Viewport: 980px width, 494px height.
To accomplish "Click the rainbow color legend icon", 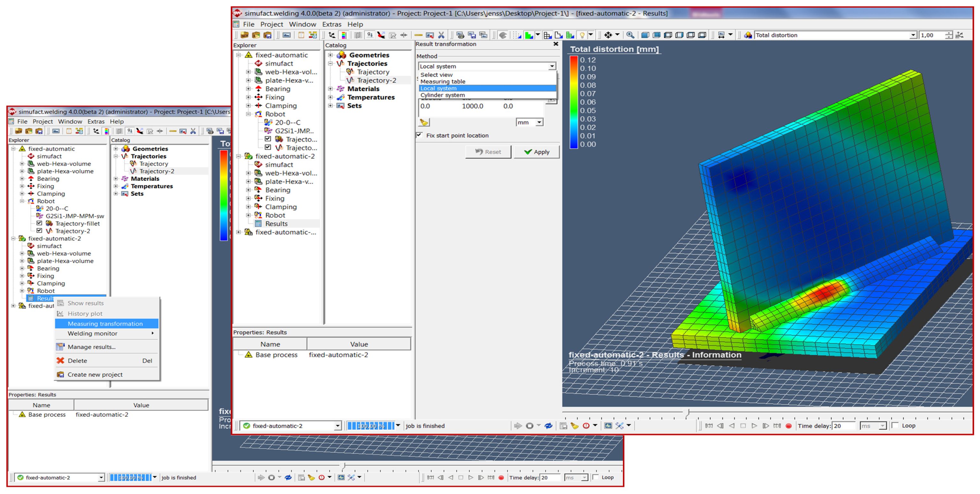I will (x=344, y=35).
